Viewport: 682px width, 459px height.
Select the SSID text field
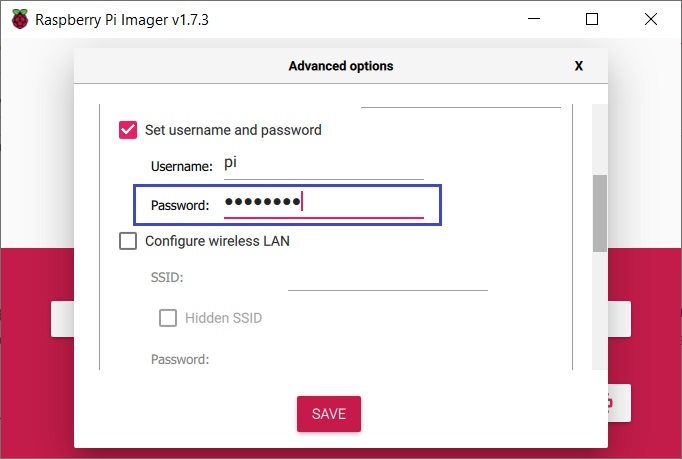pyautogui.click(x=387, y=278)
